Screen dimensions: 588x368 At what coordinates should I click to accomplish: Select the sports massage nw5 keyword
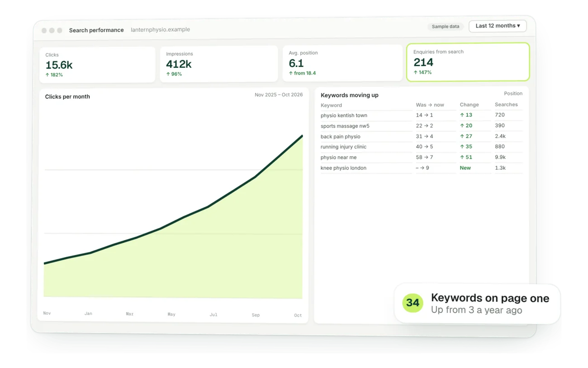pyautogui.click(x=345, y=126)
